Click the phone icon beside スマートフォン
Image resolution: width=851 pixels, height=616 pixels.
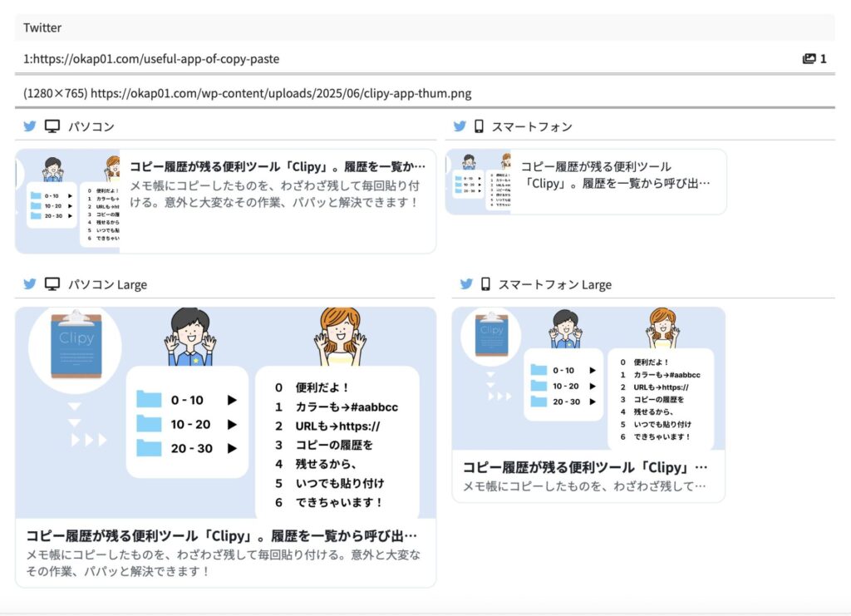[x=479, y=126]
